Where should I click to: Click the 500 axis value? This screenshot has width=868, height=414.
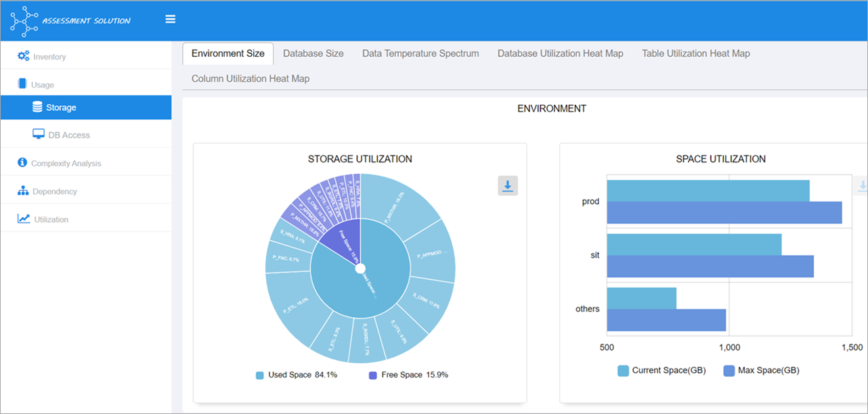click(607, 347)
